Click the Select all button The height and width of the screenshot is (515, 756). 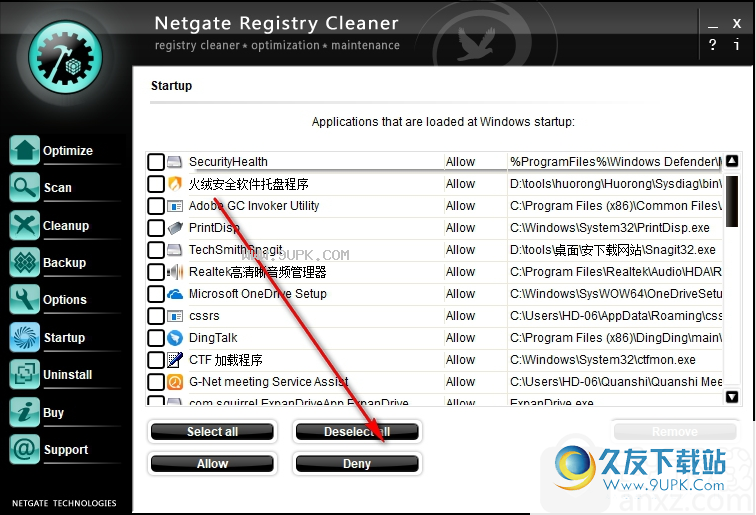point(212,432)
